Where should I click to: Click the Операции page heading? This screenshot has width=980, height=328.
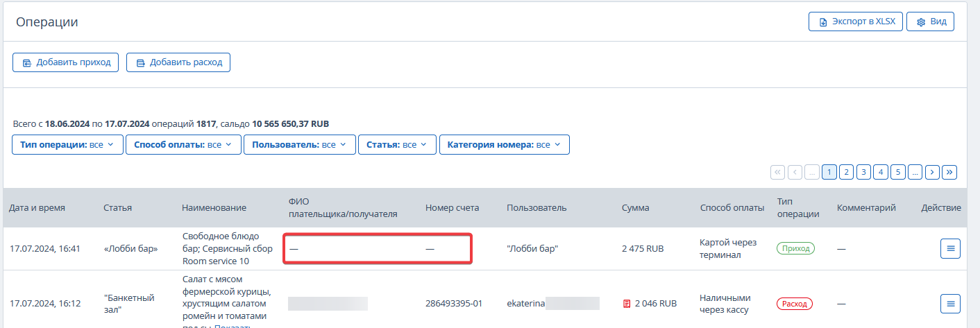[47, 22]
